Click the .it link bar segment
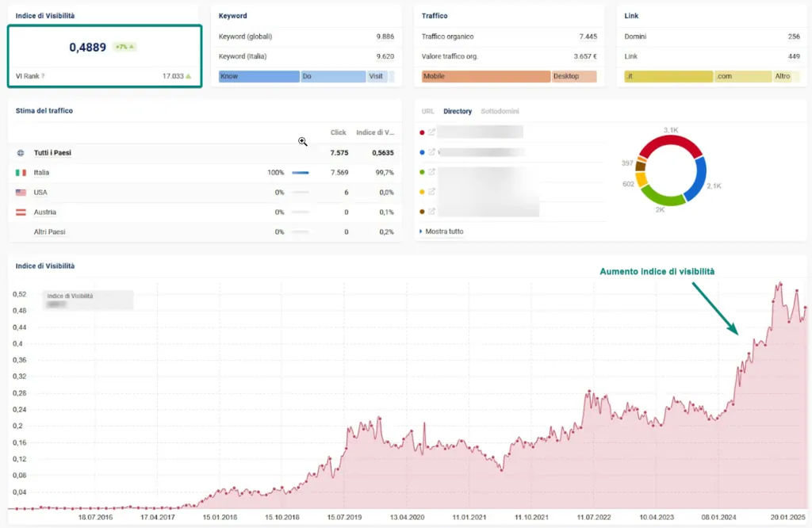 [668, 76]
